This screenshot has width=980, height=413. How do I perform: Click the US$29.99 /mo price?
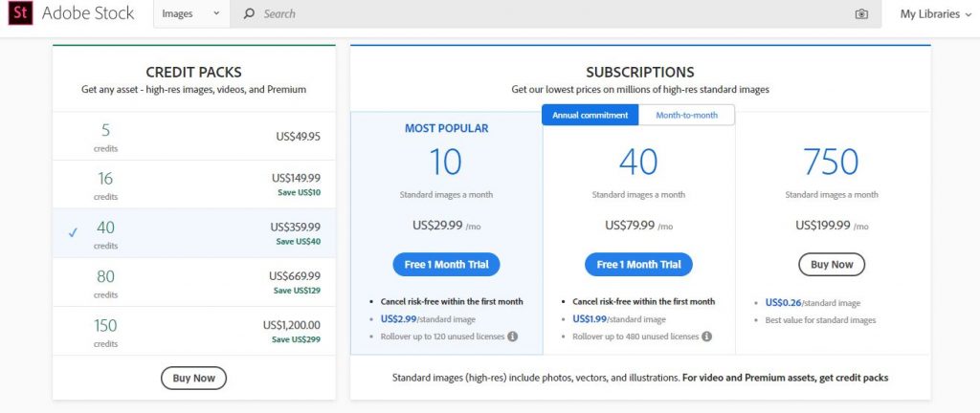pos(446,226)
